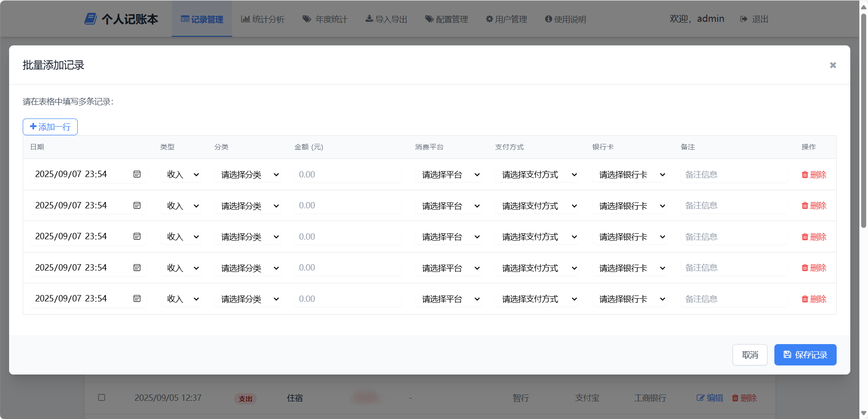
Task: Click the 保存记录 button
Action: [x=805, y=355]
